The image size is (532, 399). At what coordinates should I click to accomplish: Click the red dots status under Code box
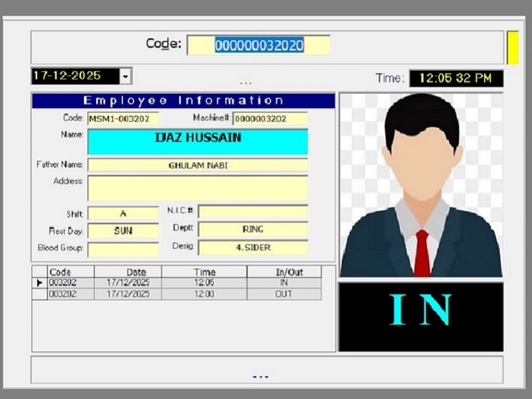pos(246,83)
